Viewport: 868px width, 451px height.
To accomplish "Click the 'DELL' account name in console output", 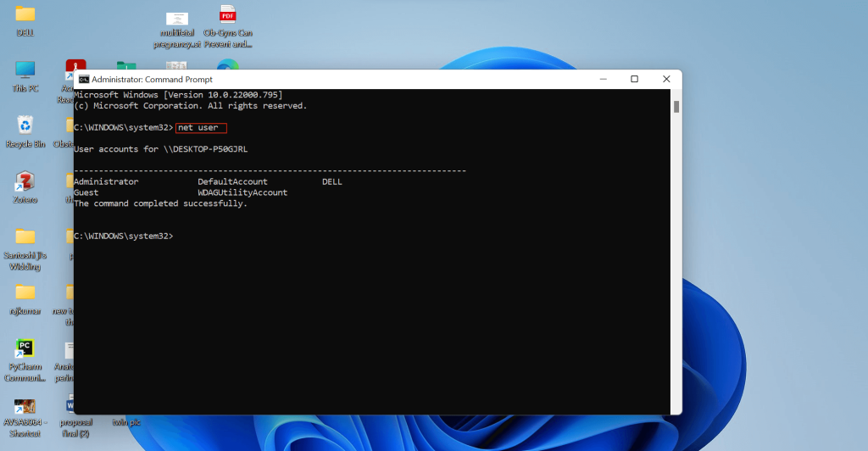I will click(x=332, y=181).
